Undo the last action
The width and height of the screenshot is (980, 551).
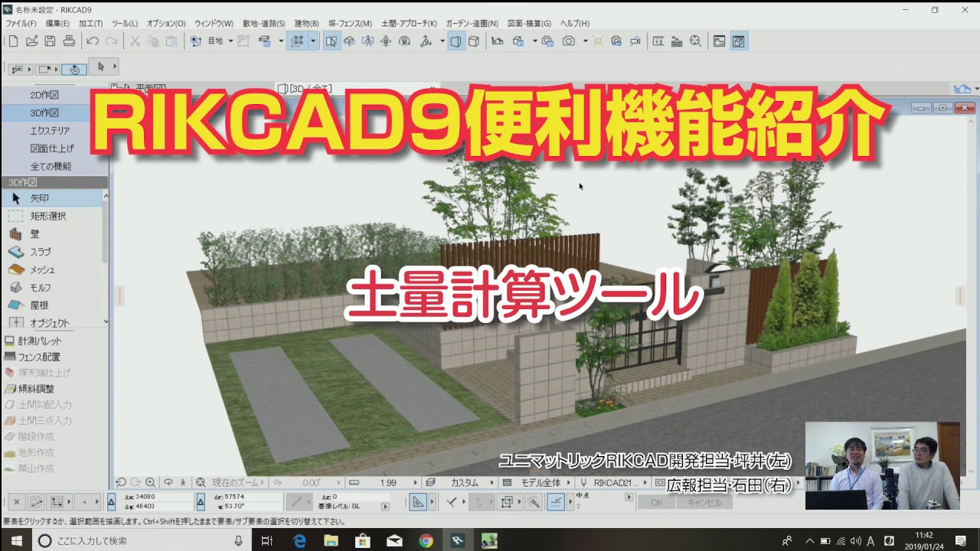93,41
